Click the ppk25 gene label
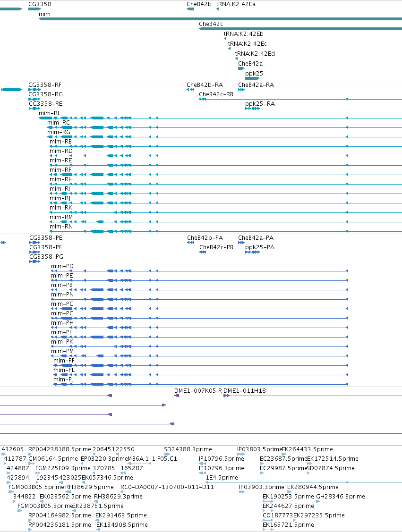This screenshot has width=402, height=532. click(254, 73)
